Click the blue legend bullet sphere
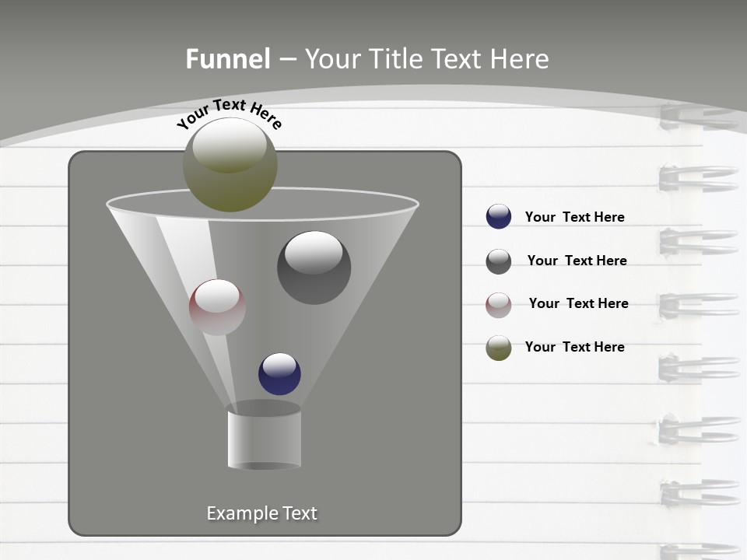Image resolution: width=747 pixels, height=560 pixels. pyautogui.click(x=499, y=217)
